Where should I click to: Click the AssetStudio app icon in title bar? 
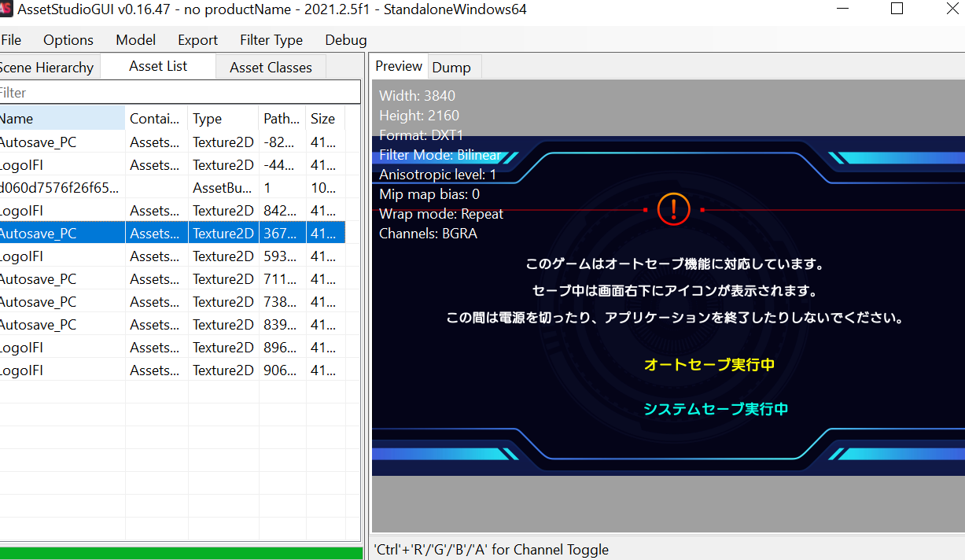(x=5, y=9)
